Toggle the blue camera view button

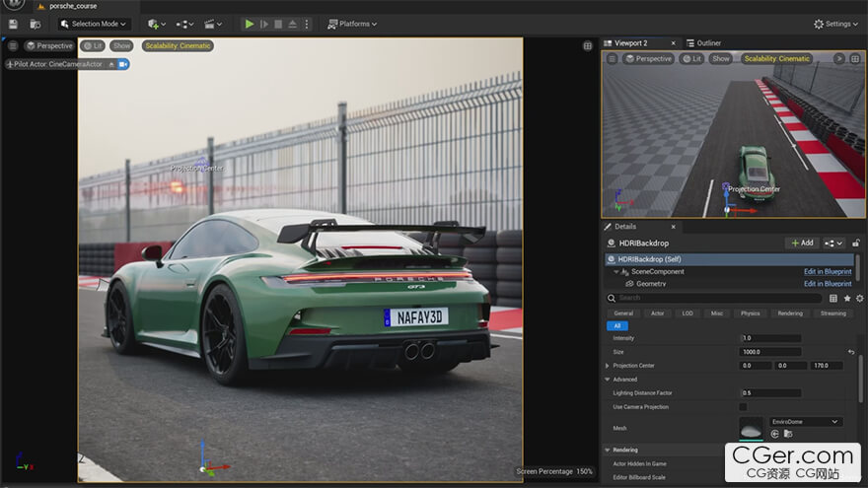[123, 64]
